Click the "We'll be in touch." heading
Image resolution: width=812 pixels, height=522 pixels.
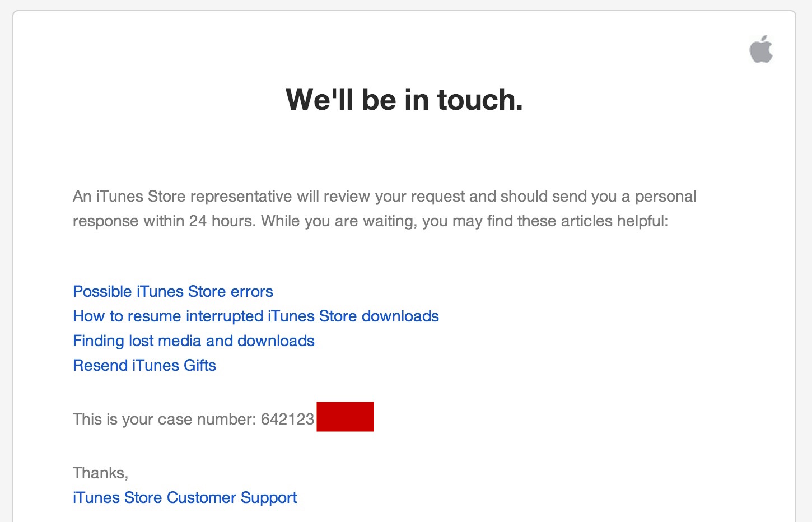tap(404, 100)
